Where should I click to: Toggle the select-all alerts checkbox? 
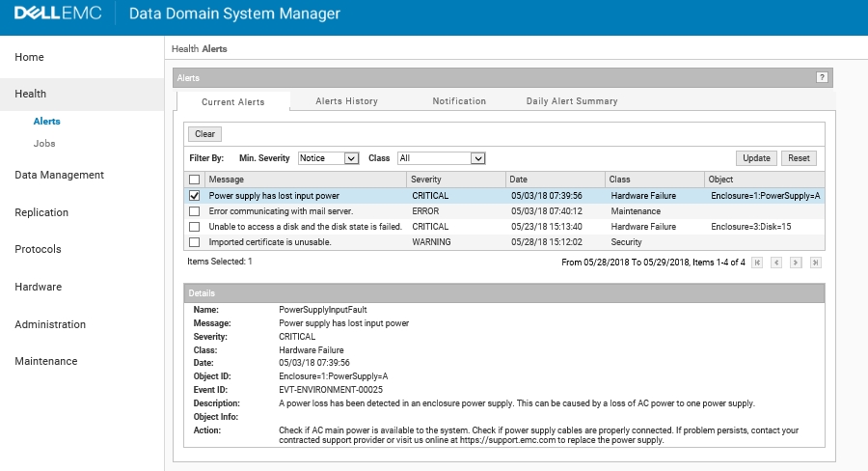tap(195, 180)
